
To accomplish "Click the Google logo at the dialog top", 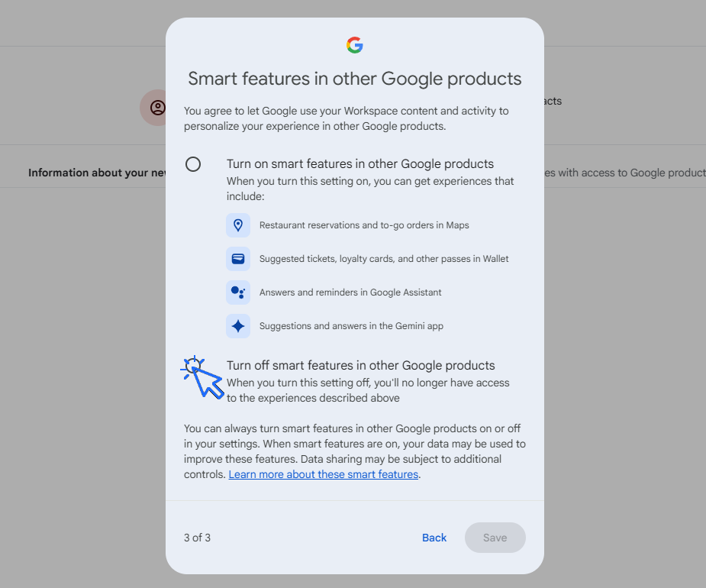I will (354, 45).
